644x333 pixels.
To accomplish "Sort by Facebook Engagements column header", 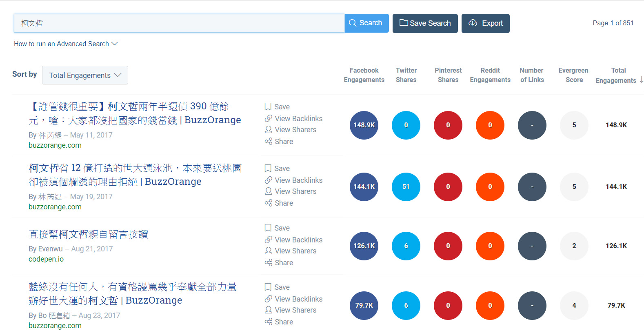I will (x=364, y=75).
